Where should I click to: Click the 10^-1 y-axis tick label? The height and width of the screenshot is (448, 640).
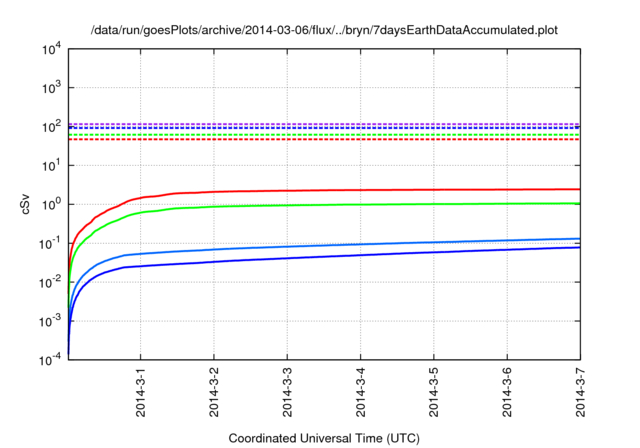(x=51, y=243)
